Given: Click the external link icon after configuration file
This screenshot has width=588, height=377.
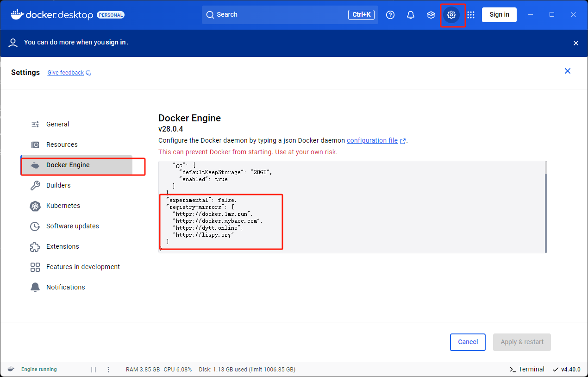Looking at the screenshot, I should point(403,141).
